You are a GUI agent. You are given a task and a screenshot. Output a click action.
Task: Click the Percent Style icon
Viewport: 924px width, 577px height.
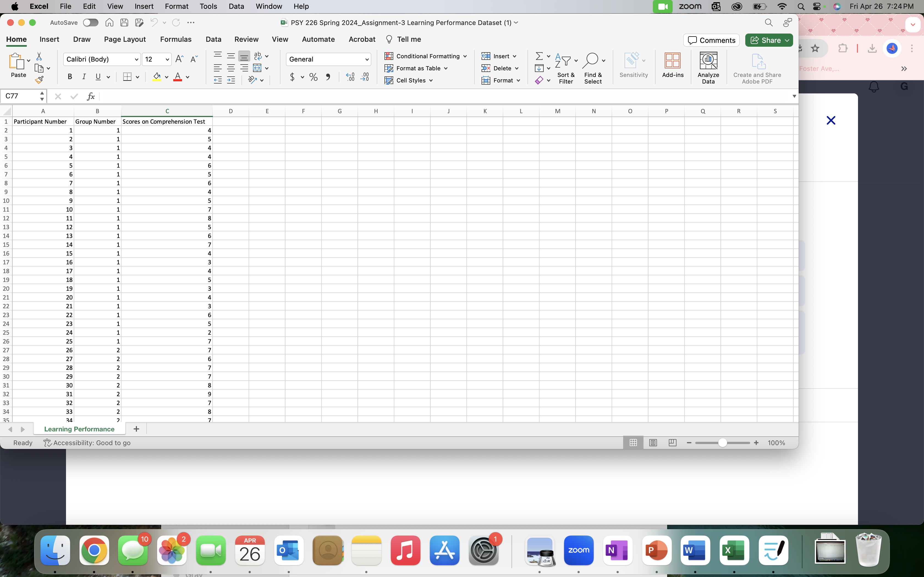[x=313, y=77]
